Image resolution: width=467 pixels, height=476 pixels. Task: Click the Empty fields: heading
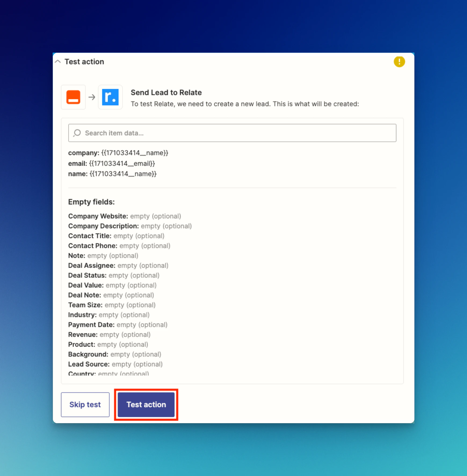pos(91,202)
